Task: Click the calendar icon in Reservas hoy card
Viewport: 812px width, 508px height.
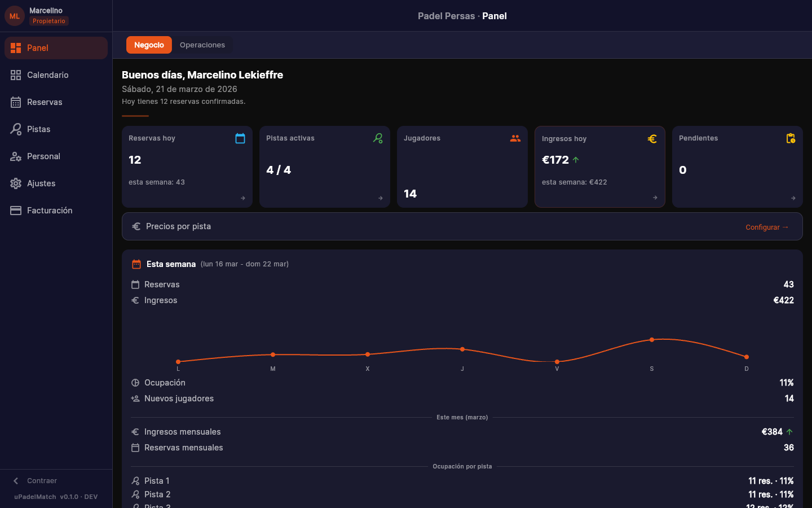Action: click(x=240, y=138)
